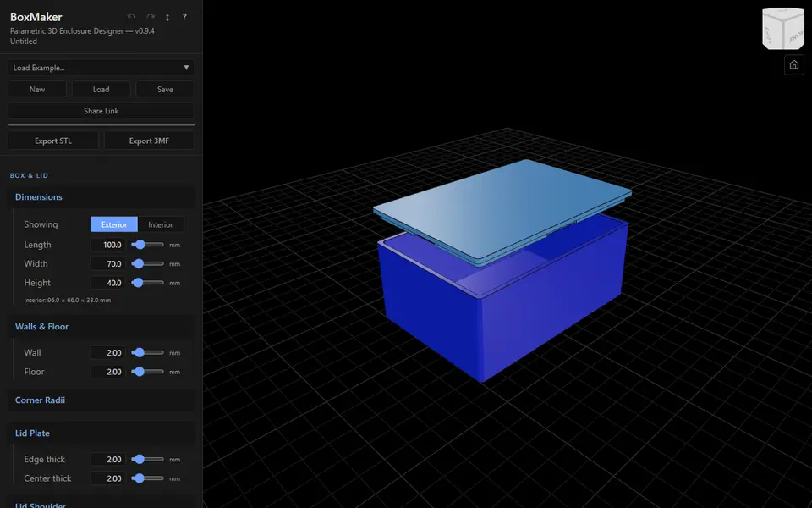The width and height of the screenshot is (812, 508).
Task: Click the 'Untitled' project name
Action: (x=24, y=41)
